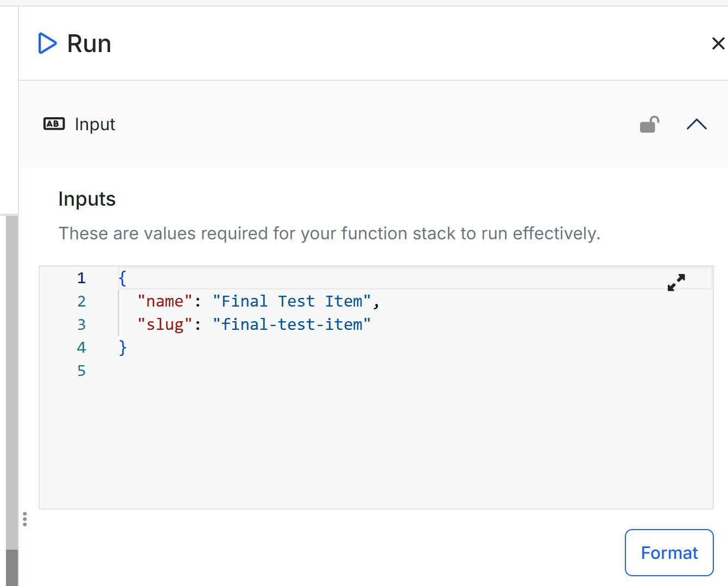Click line number 1 in editor
Viewport: 728px width, 586px height.
[x=81, y=278]
